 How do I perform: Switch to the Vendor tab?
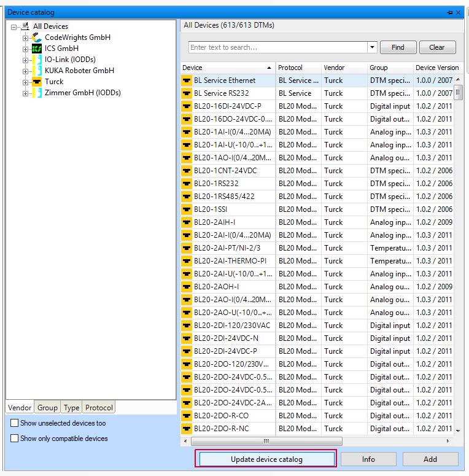point(20,407)
